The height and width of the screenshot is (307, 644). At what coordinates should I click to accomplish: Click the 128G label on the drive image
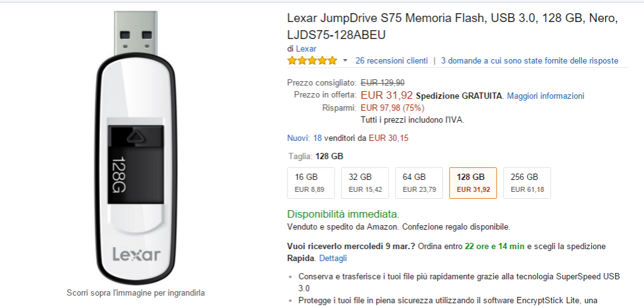(x=119, y=176)
